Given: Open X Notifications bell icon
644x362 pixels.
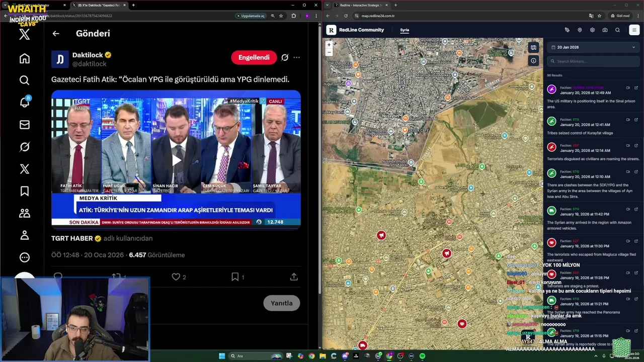Looking at the screenshot, I should pos(24,103).
